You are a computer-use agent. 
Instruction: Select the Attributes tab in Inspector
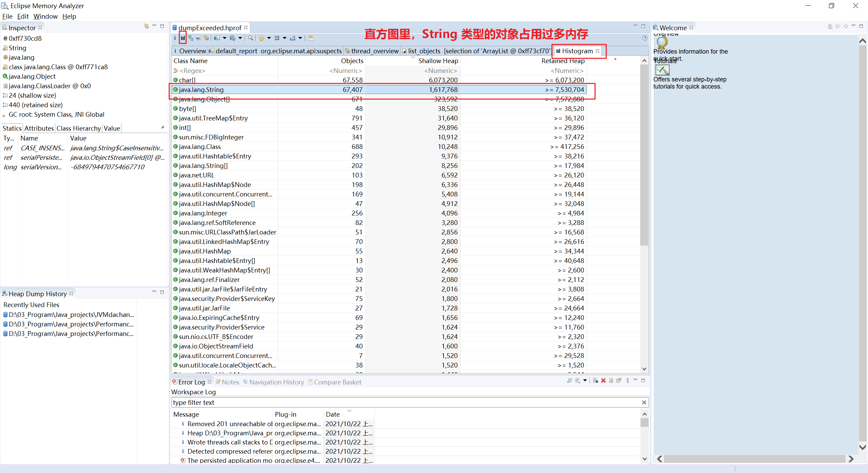point(39,128)
